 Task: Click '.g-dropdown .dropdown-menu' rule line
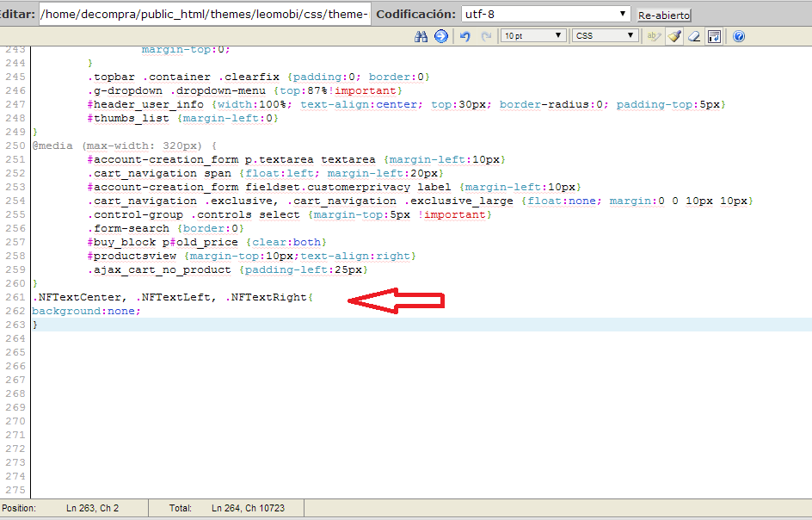pos(245,90)
